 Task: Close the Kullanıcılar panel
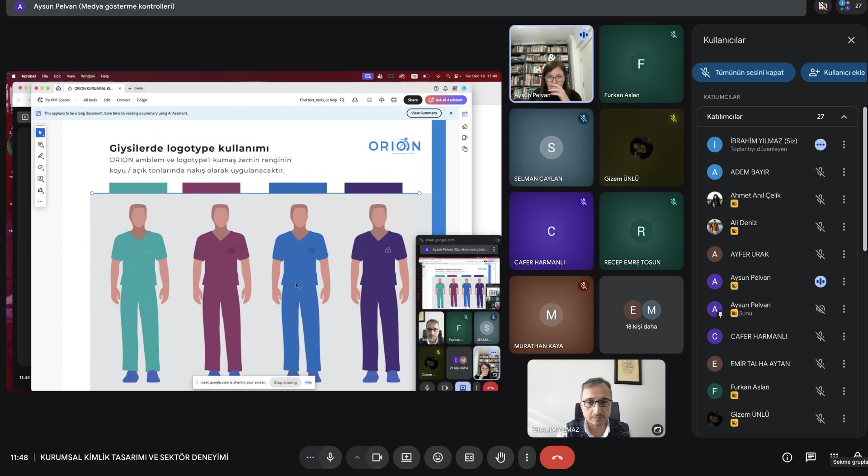pos(851,40)
